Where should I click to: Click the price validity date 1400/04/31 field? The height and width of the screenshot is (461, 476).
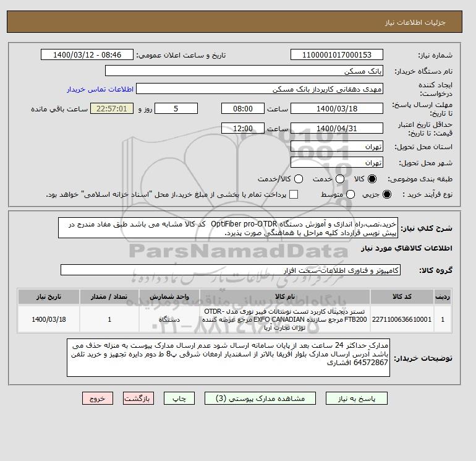click(337, 128)
